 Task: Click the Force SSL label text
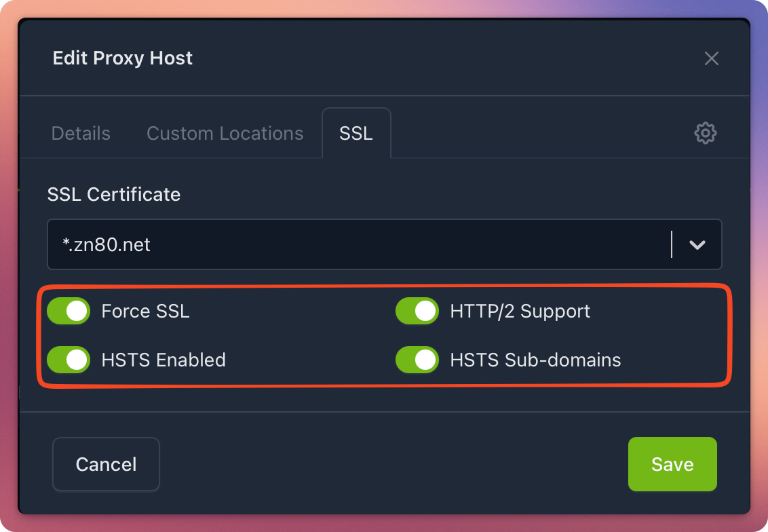click(x=145, y=311)
